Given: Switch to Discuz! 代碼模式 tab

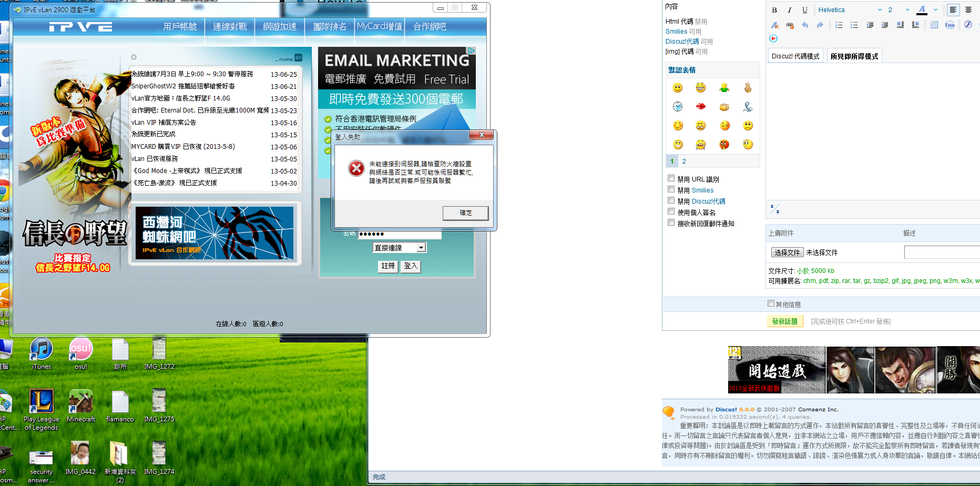Looking at the screenshot, I should click(x=795, y=56).
